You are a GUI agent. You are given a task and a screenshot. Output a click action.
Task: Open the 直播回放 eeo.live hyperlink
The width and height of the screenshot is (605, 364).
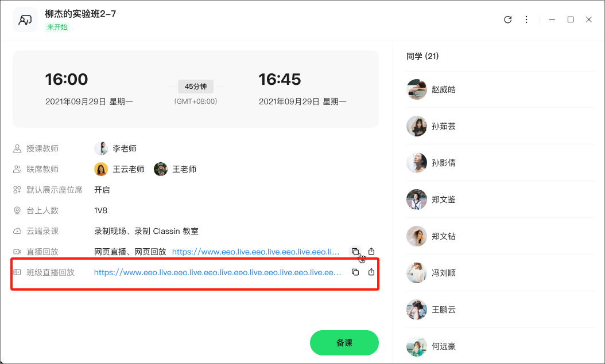tap(256, 252)
